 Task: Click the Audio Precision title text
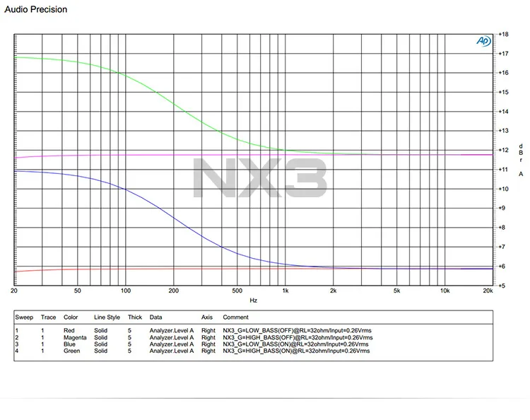click(x=36, y=9)
